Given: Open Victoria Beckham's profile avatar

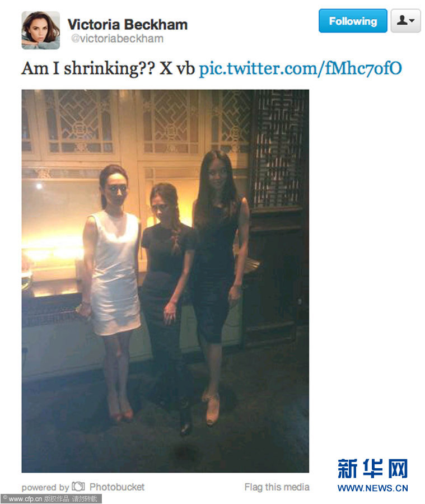Looking at the screenshot, I should [x=40, y=30].
